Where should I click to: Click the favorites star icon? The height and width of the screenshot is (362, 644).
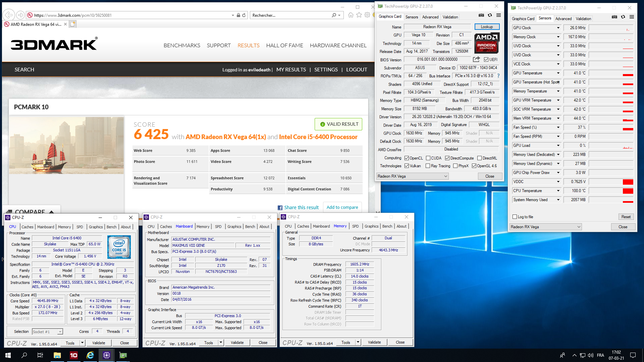pos(359,15)
